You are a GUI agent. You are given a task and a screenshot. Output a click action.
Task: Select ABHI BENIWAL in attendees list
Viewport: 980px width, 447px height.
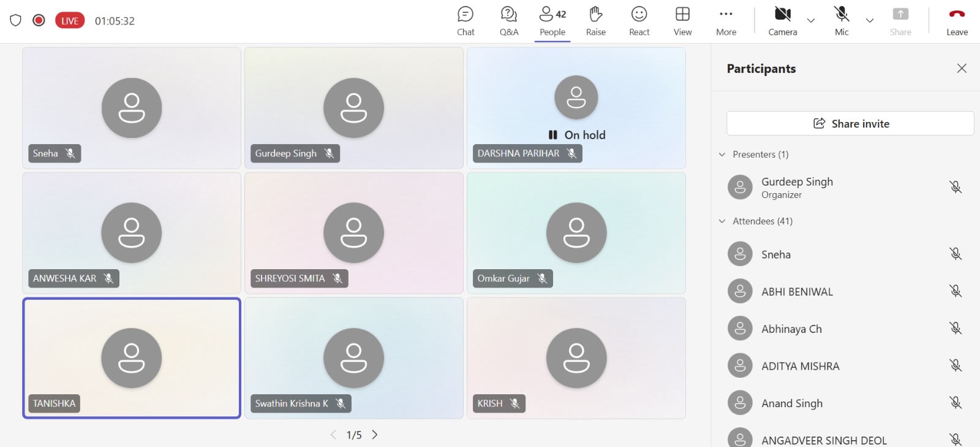845,291
